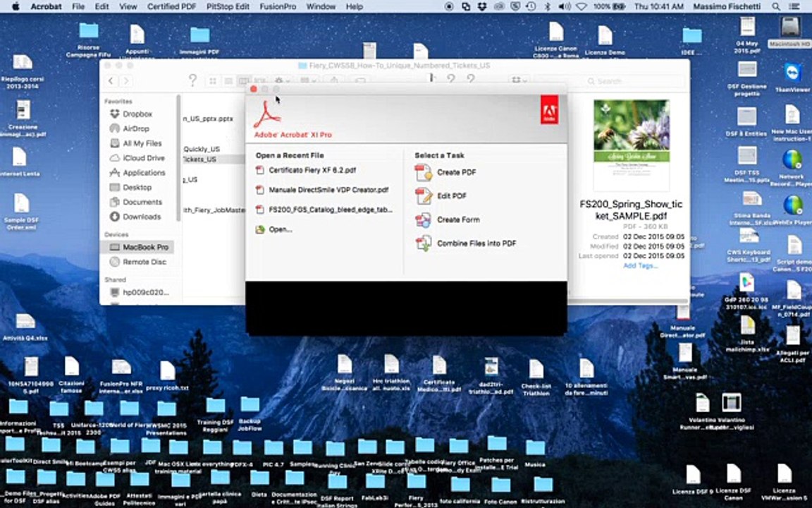Click the FS200_Spring_Show ticket preview thumbnail
This screenshot has width=812, height=508.
632,145
